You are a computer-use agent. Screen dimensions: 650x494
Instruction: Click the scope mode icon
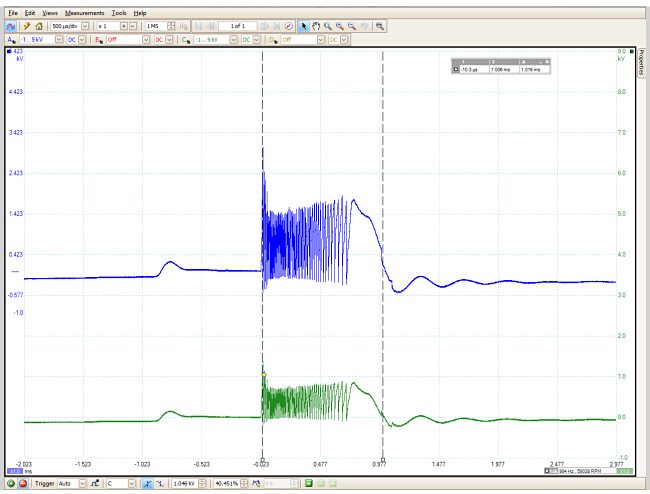(11, 25)
